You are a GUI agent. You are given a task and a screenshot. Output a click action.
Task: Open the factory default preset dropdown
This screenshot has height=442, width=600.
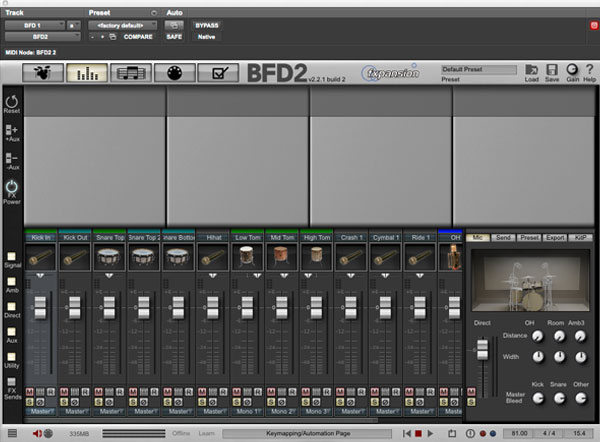122,26
